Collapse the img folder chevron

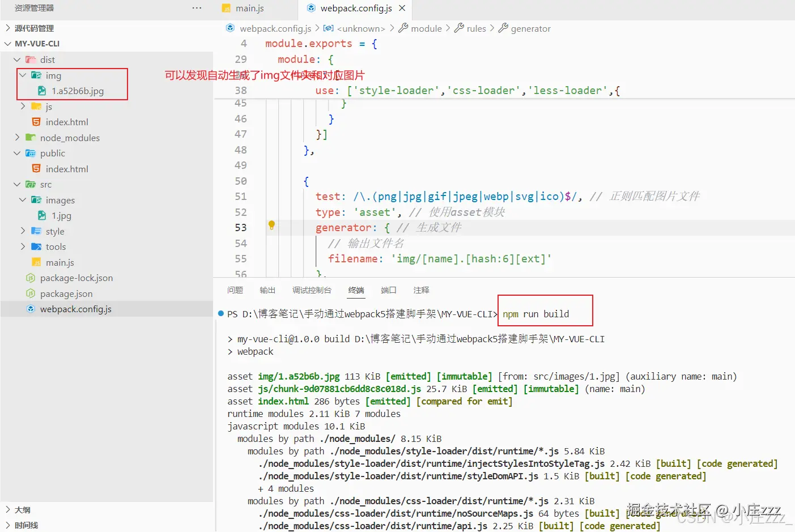(23, 75)
